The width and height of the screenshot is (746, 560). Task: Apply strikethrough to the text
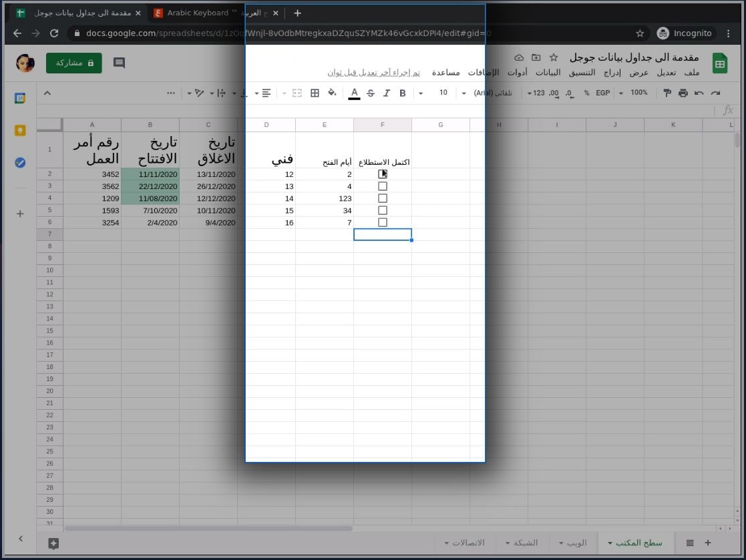[x=371, y=93]
